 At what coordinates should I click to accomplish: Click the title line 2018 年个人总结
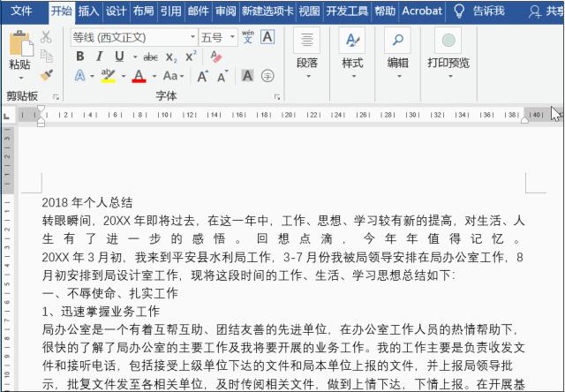tap(87, 203)
